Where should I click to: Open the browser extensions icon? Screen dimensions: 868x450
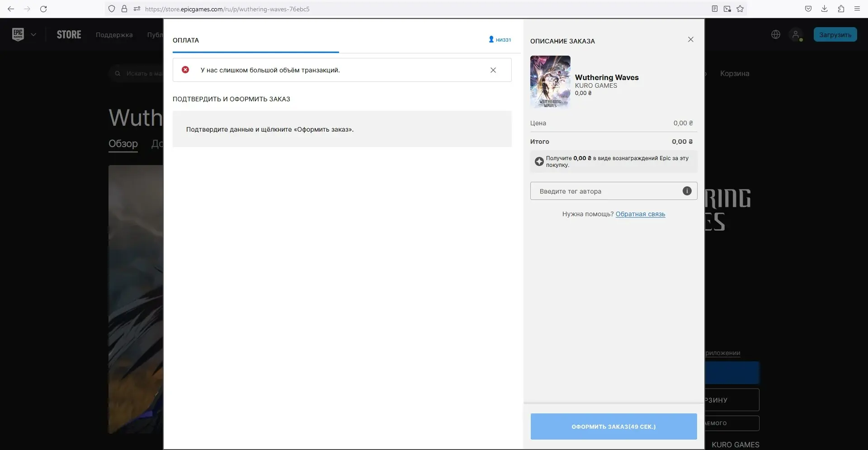[x=841, y=9]
